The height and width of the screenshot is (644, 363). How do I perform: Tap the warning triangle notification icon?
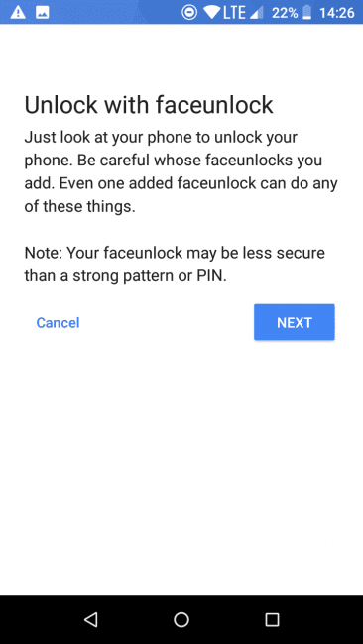[x=18, y=12]
